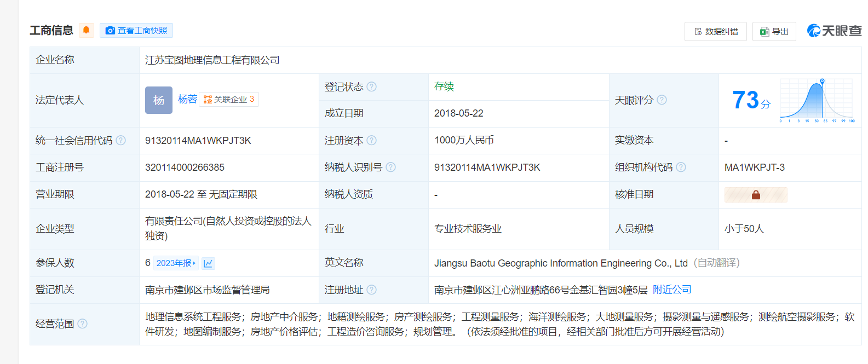Click help icon next to 登记状态
Screen dimensions: 868x364
pyautogui.click(x=371, y=86)
